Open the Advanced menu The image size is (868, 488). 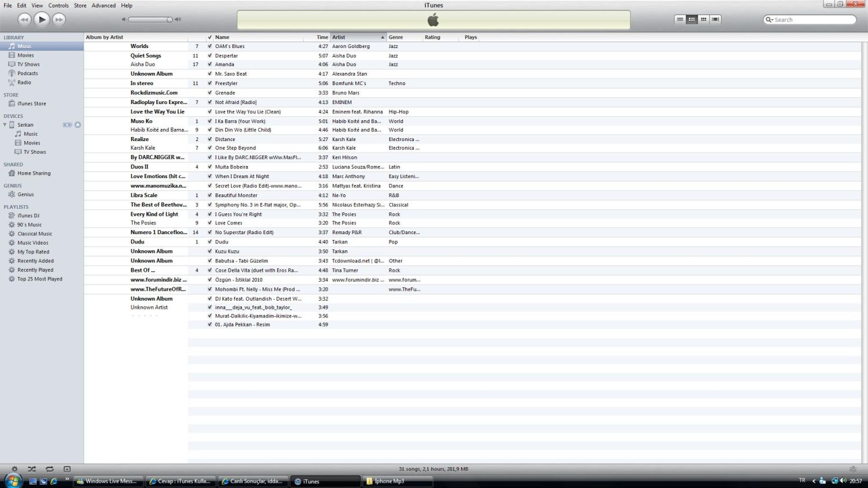(x=104, y=5)
